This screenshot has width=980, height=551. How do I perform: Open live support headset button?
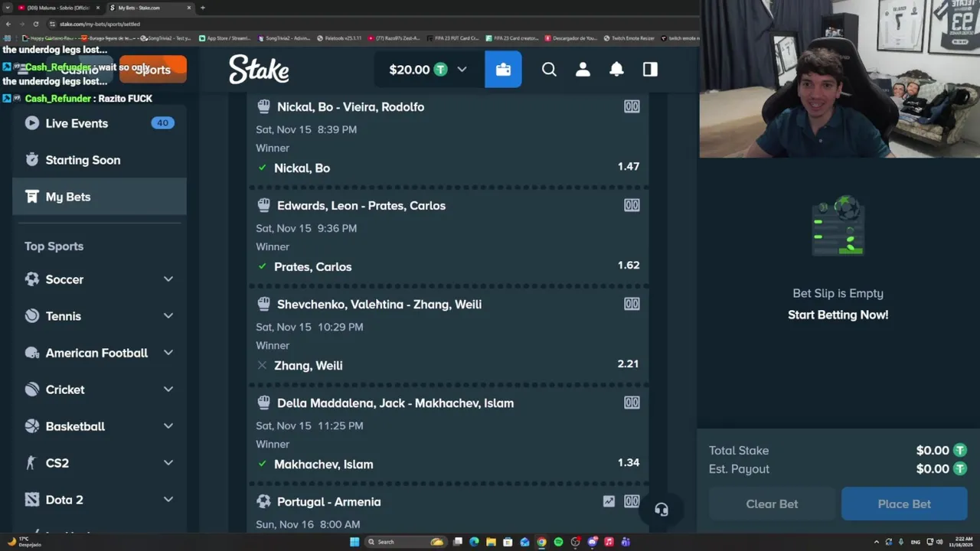(661, 510)
